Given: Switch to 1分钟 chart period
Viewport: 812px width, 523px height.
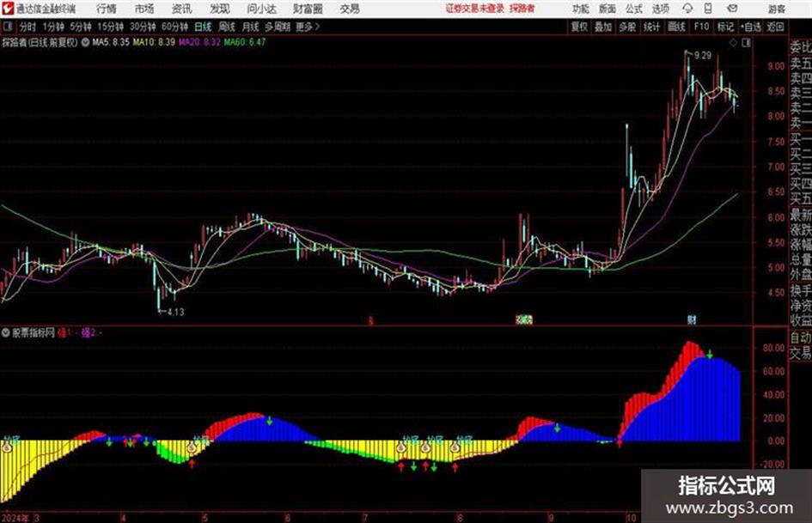Looking at the screenshot, I should (x=52, y=27).
